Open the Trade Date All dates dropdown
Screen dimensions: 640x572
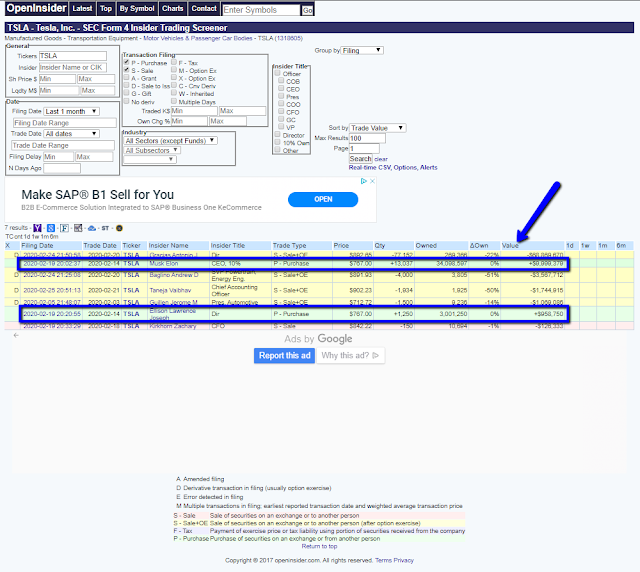click(x=71, y=134)
